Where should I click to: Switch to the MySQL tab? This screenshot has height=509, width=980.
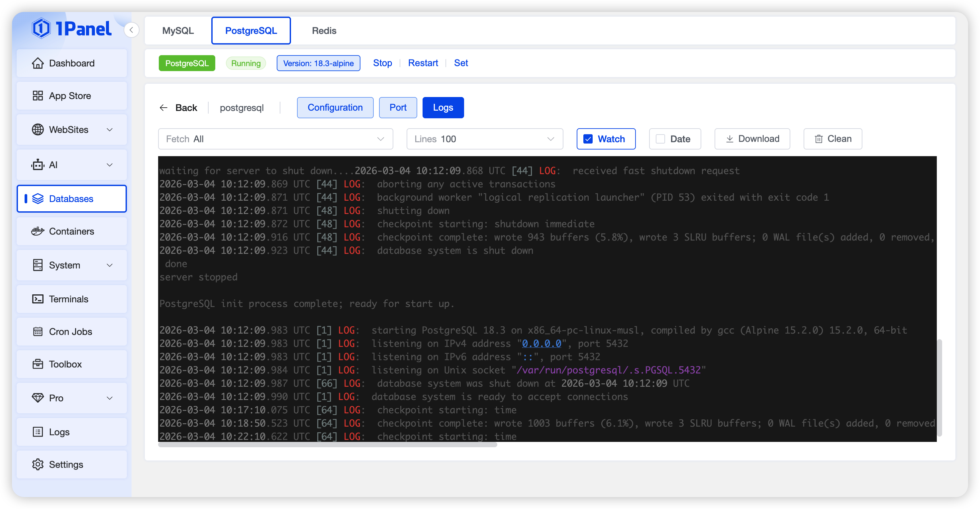[x=178, y=31]
